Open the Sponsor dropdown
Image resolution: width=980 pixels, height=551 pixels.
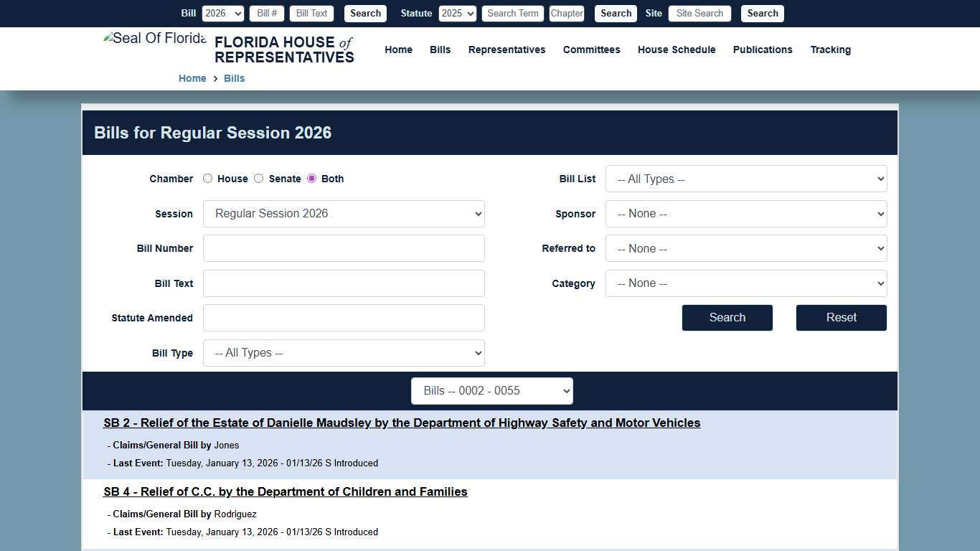[745, 213]
